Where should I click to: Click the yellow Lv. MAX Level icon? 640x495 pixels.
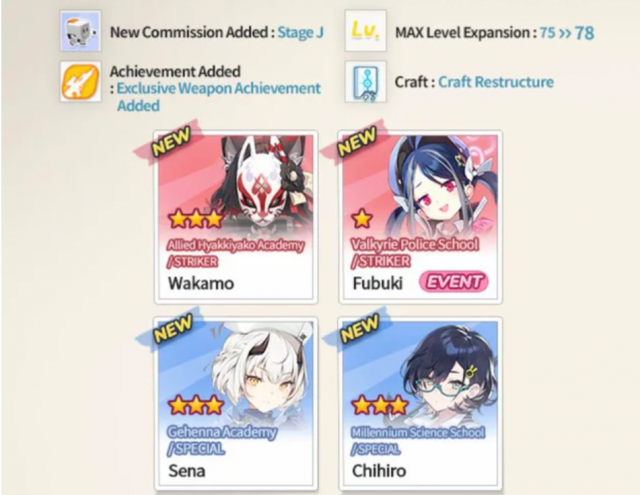(365, 31)
